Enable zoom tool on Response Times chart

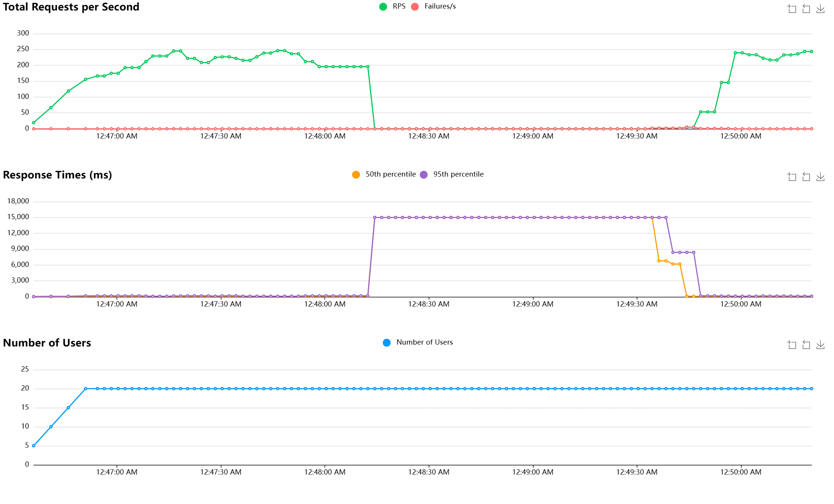point(792,177)
